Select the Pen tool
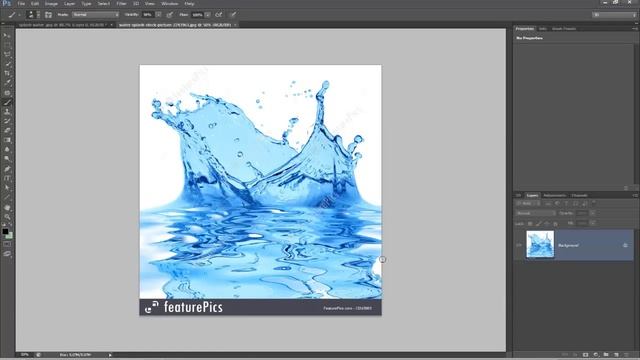The image size is (640, 360). (x=7, y=169)
